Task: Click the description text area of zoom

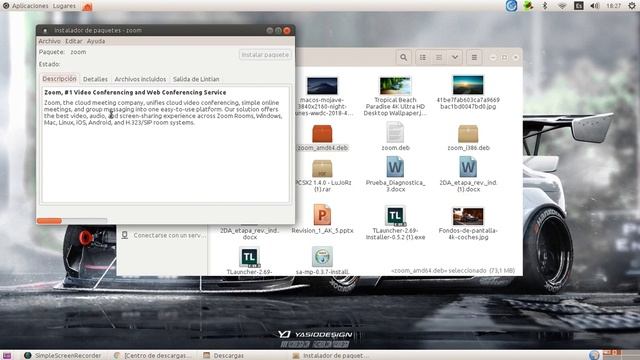Action: pos(165,144)
